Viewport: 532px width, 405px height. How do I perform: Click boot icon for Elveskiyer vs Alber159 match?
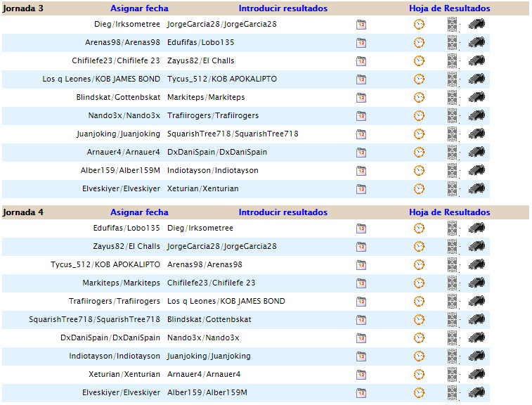pyautogui.click(x=476, y=393)
